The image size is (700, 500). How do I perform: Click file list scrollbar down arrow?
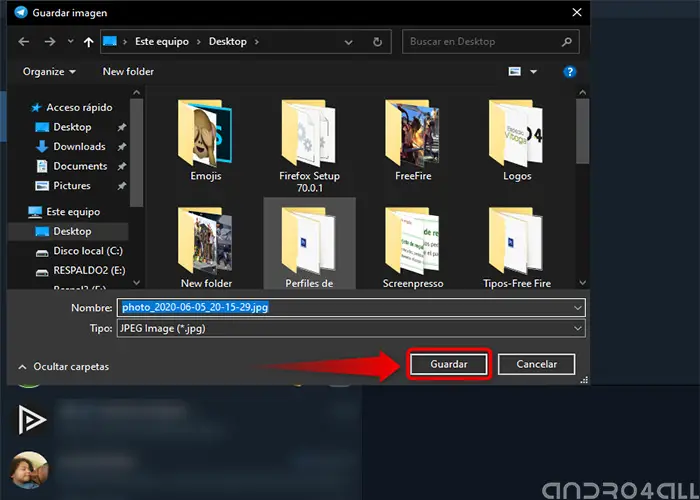click(x=582, y=283)
